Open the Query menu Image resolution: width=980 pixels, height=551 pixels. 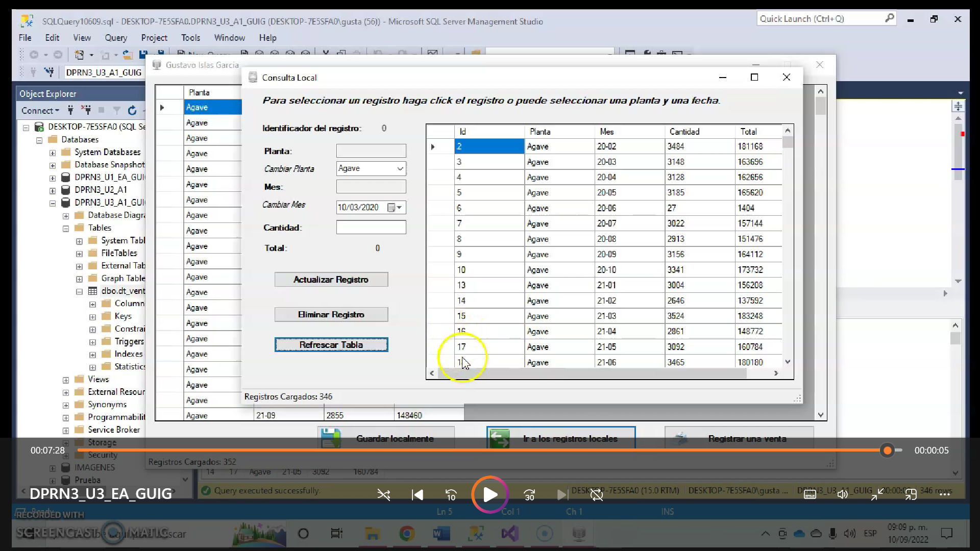[116, 38]
